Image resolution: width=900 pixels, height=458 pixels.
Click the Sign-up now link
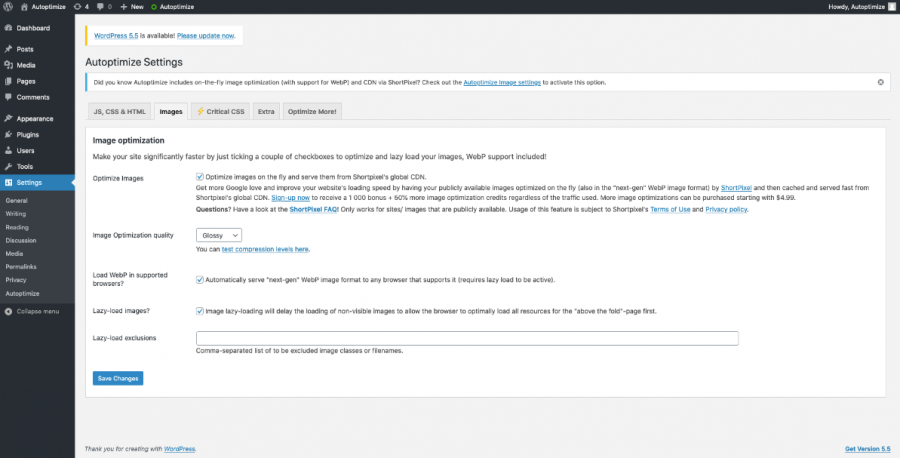pos(290,197)
